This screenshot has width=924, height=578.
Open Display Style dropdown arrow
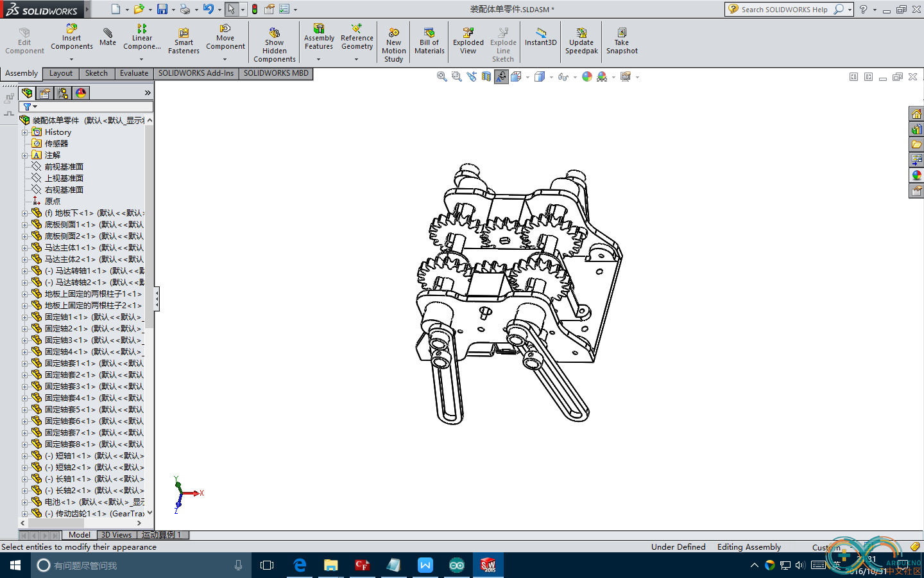pos(551,77)
